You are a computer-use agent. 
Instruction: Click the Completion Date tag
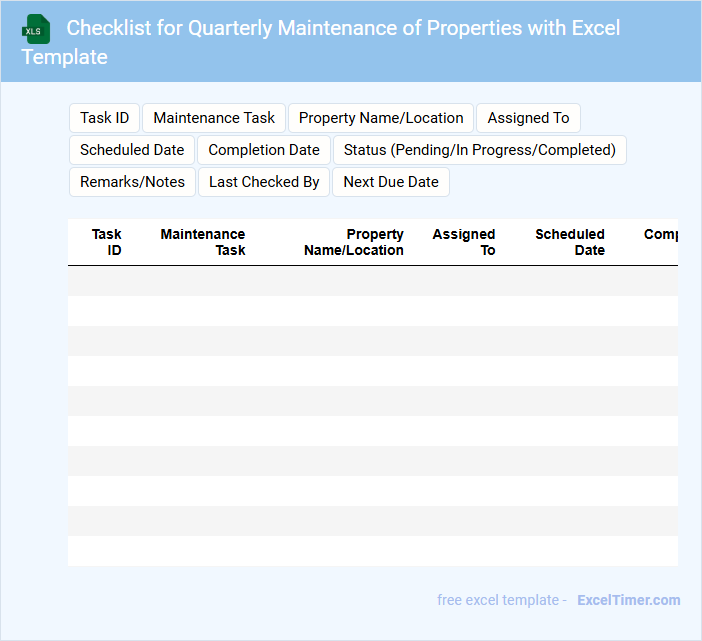[264, 150]
